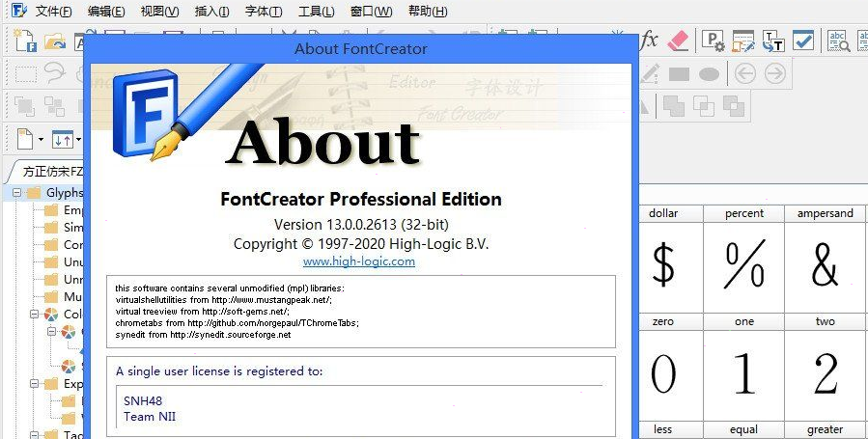
Task: Click the T-to-T glyph transformer icon
Action: coord(772,41)
